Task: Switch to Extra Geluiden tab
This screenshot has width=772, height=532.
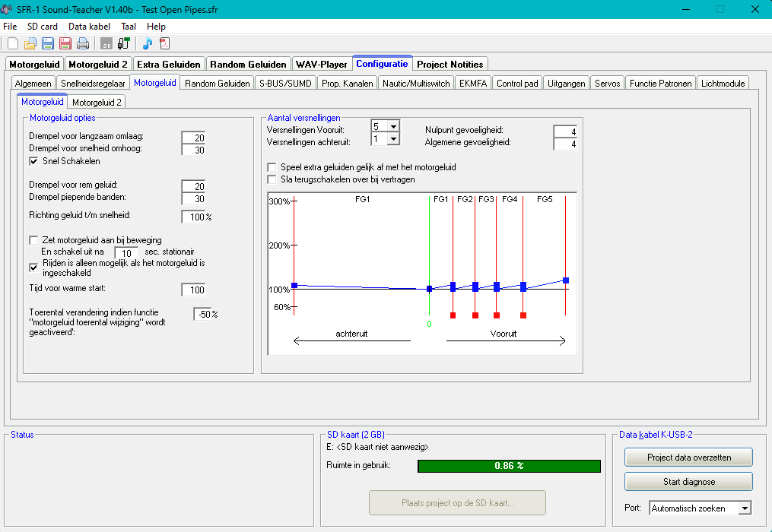Action: coord(169,65)
